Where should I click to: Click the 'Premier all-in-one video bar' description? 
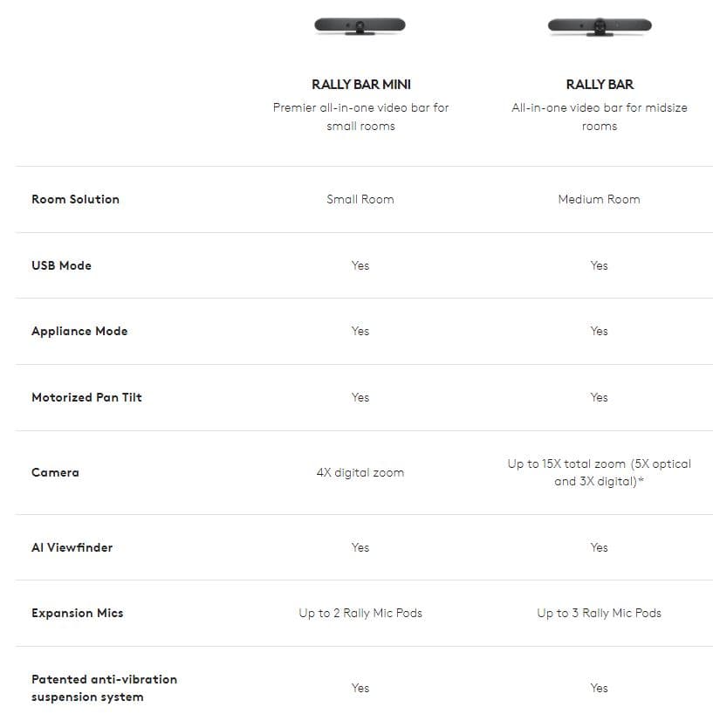pos(360,117)
